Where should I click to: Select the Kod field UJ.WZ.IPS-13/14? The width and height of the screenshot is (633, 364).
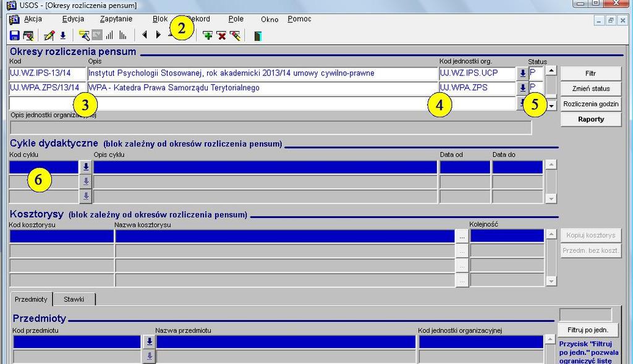pos(48,74)
